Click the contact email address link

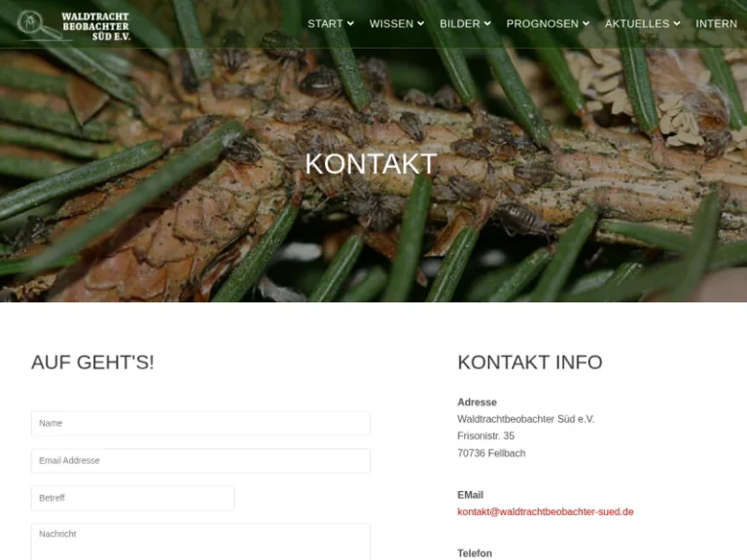pyautogui.click(x=546, y=512)
